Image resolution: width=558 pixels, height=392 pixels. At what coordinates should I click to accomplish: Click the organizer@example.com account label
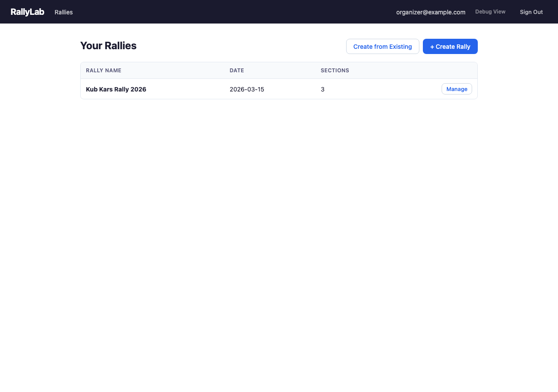(x=431, y=12)
